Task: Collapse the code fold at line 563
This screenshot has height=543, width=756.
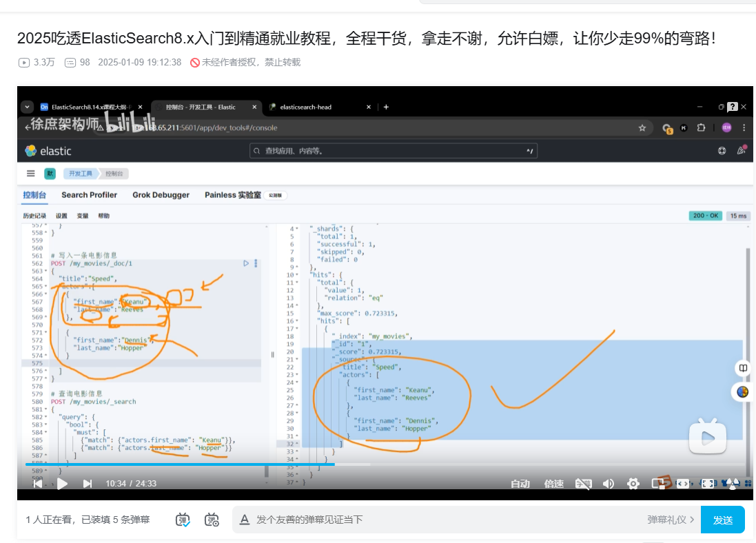Action: tap(45, 271)
